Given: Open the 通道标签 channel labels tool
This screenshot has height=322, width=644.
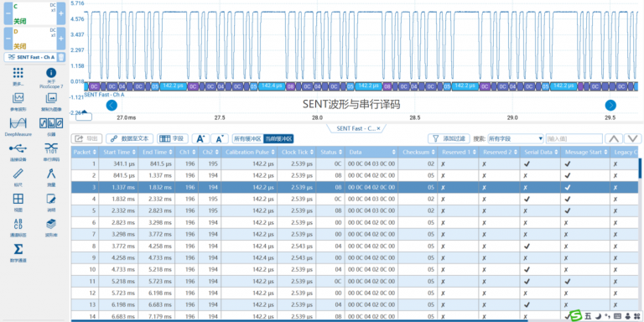Looking at the screenshot, I should coord(18,228).
